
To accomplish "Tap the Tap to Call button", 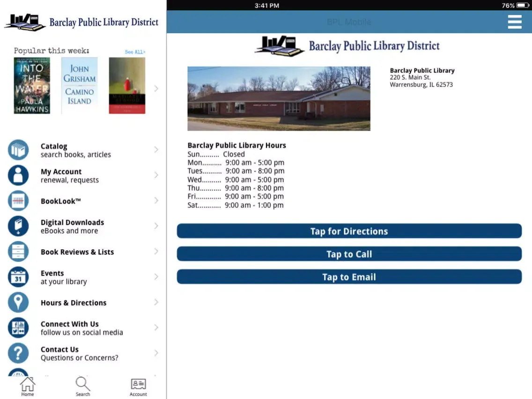I will 349,254.
